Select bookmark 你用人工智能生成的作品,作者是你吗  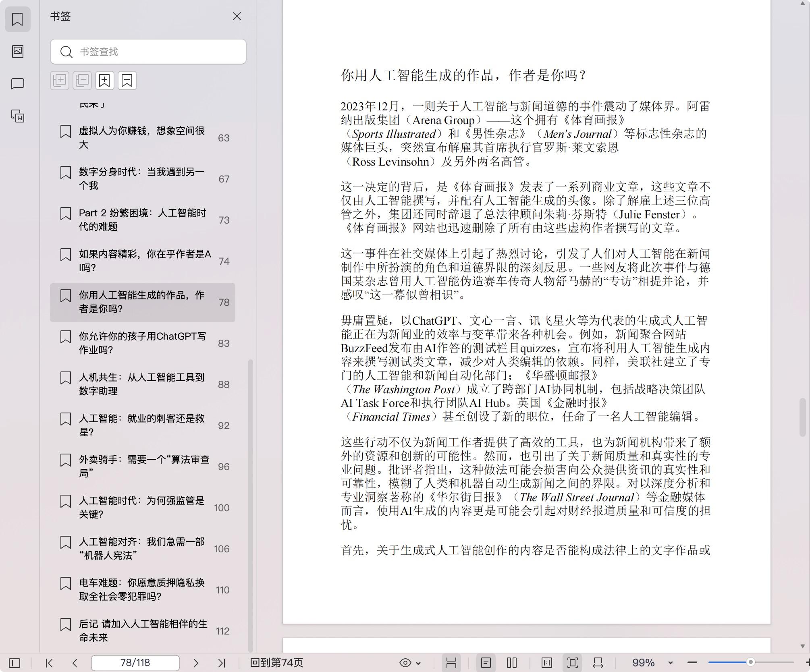(x=143, y=302)
